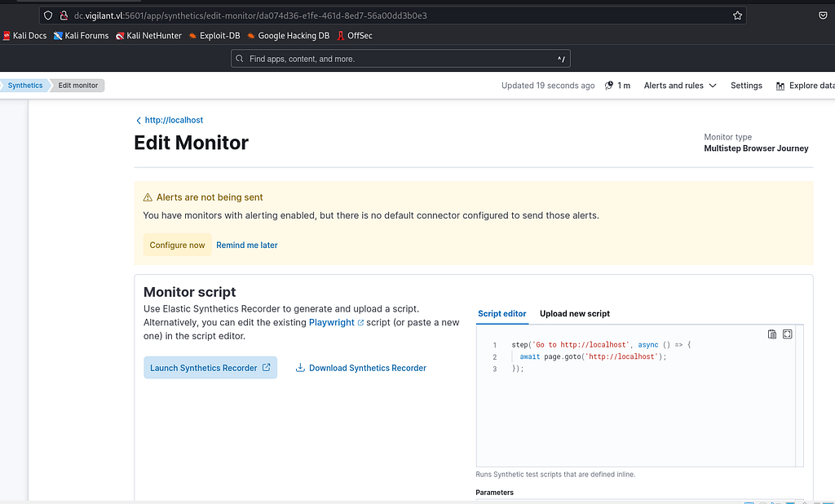
Task: Expand the Alerts and rules dropdown
Action: click(x=680, y=86)
